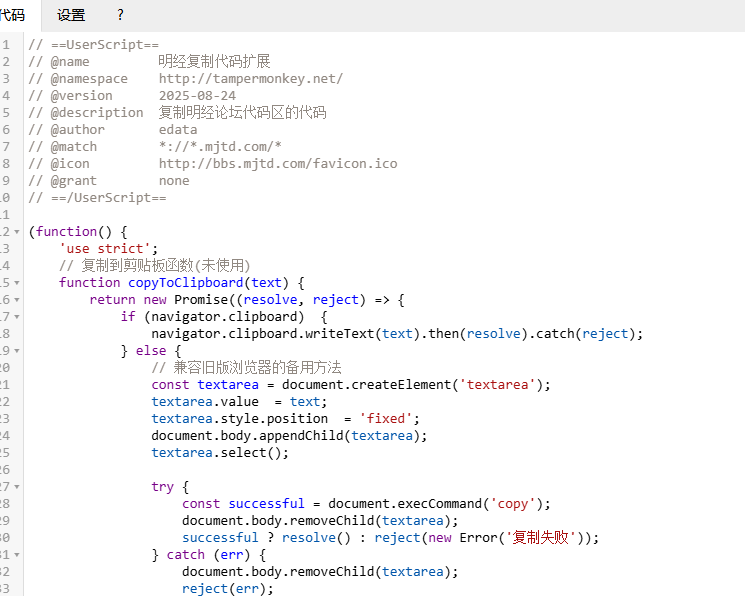This screenshot has height=596, width=745.
Task: Fold the } catch (err) { block
Action: point(17,555)
